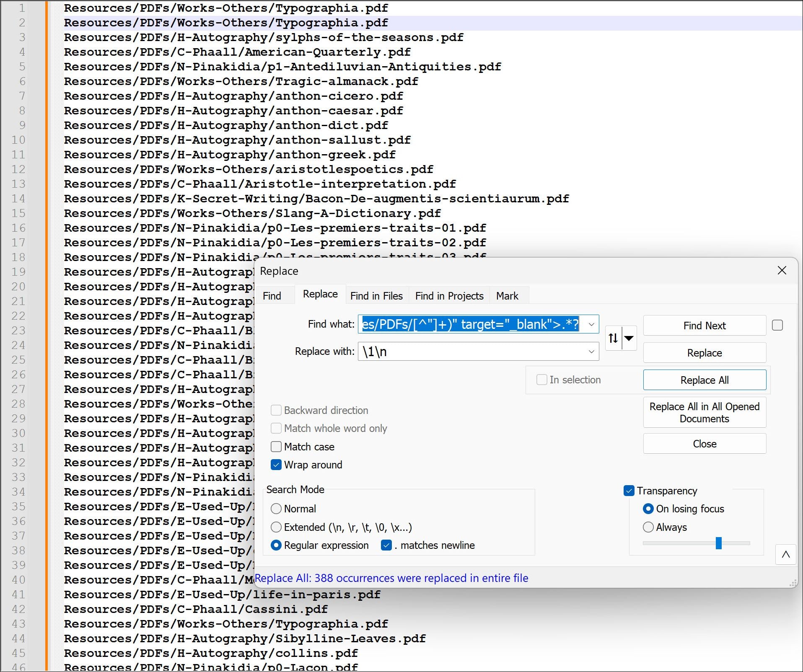Switch to the Find in Files tab
This screenshot has height=672, width=803.
376,295
